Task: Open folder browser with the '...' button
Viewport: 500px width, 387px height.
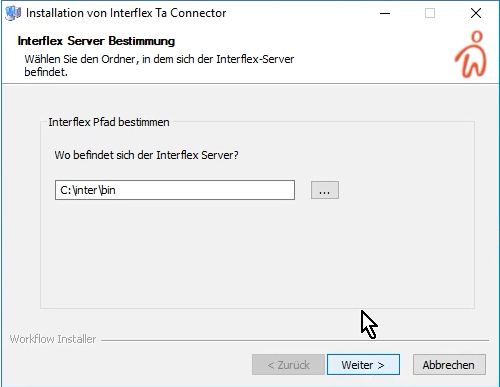Action: tap(325, 190)
